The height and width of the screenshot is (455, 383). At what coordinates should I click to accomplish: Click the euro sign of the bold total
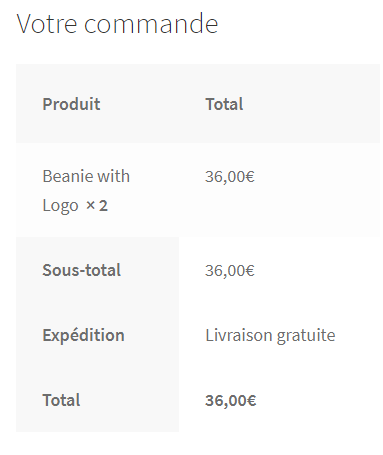pyautogui.click(x=251, y=400)
